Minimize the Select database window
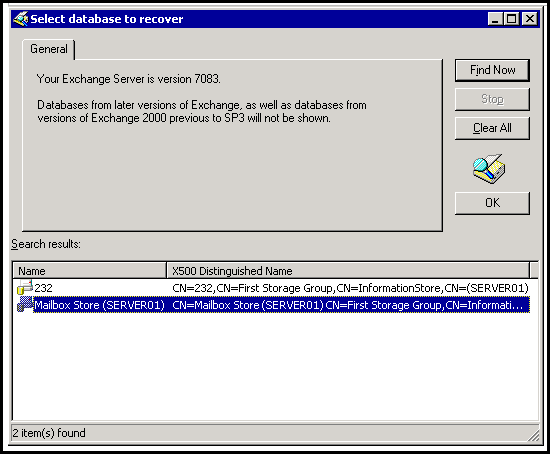 click(495, 19)
